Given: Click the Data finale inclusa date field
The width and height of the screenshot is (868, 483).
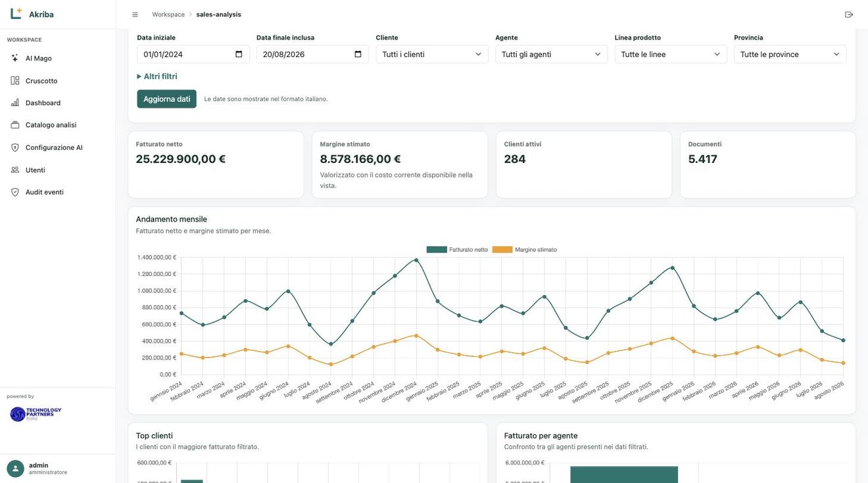Looking at the screenshot, I should [x=312, y=55].
